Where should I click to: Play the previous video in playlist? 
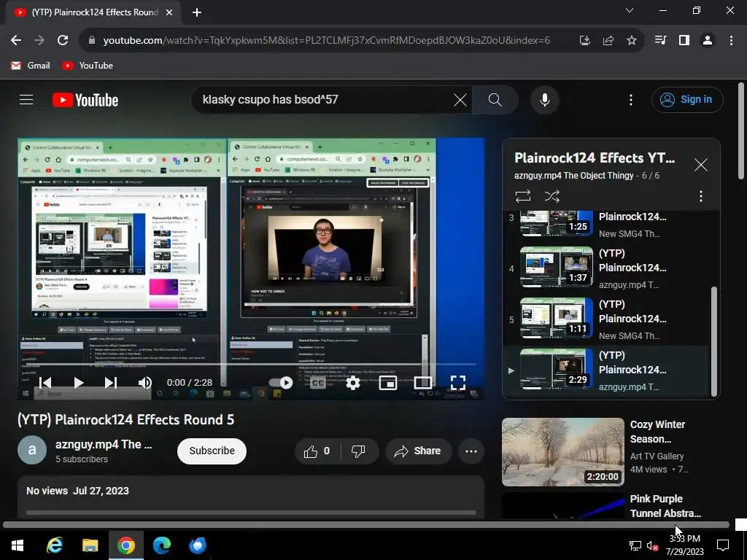coord(45,382)
